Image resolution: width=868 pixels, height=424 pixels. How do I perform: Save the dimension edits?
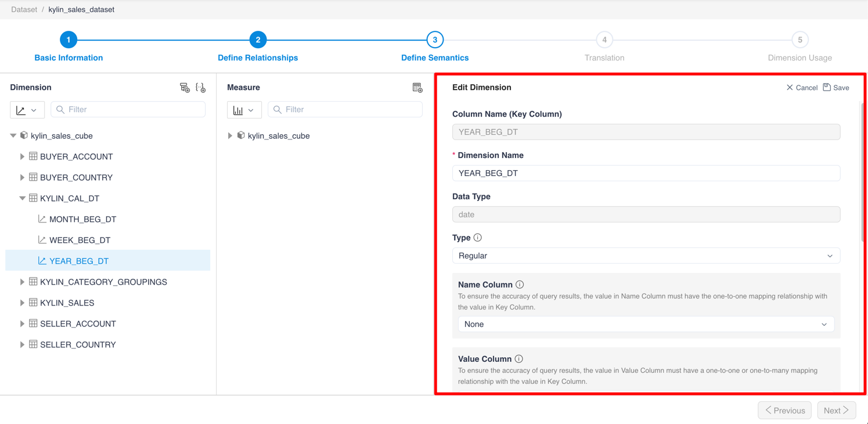(x=836, y=88)
